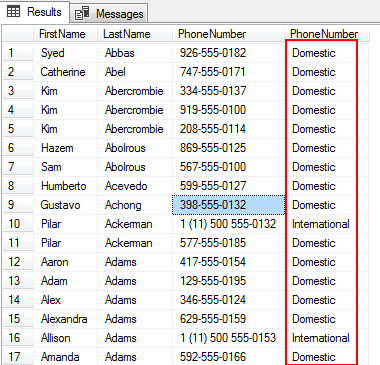The height and width of the screenshot is (365, 380).
Task: Click the "Kim" cell in the 334-555-0137 row
Action: pyautogui.click(x=65, y=91)
